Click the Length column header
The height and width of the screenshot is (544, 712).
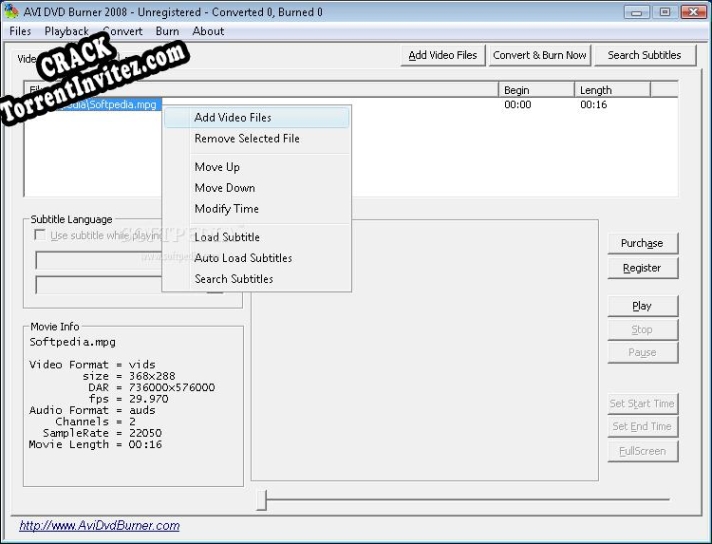click(613, 90)
